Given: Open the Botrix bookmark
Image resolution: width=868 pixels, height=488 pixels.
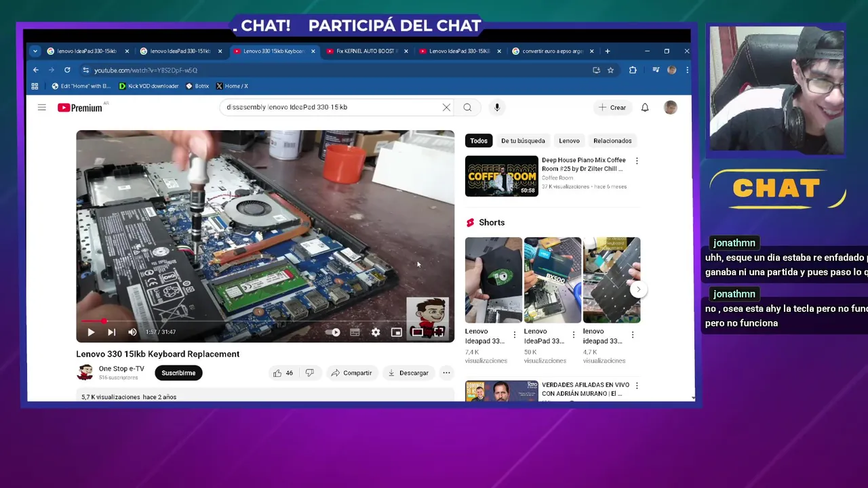Looking at the screenshot, I should pos(197,86).
